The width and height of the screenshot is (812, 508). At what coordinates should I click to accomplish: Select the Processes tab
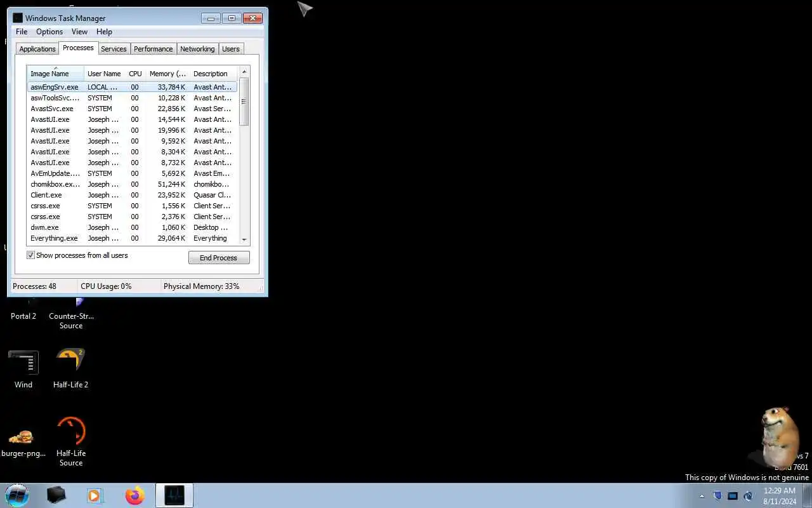78,48
